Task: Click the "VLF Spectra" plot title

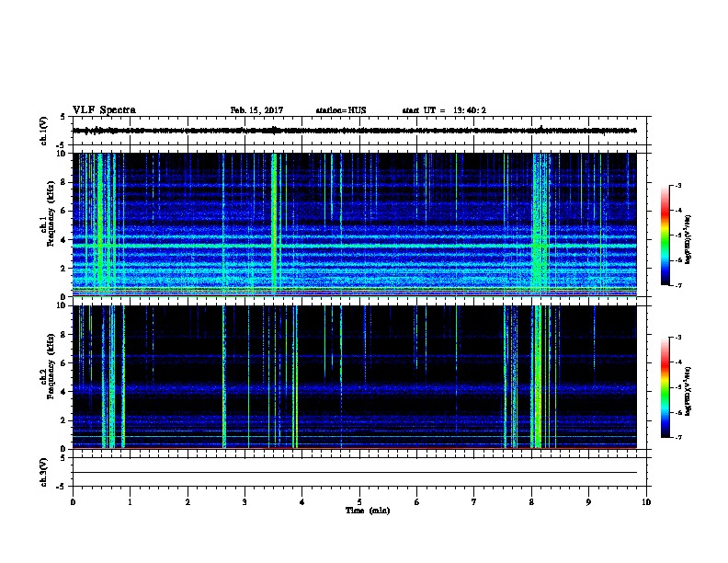Action: 104,110
